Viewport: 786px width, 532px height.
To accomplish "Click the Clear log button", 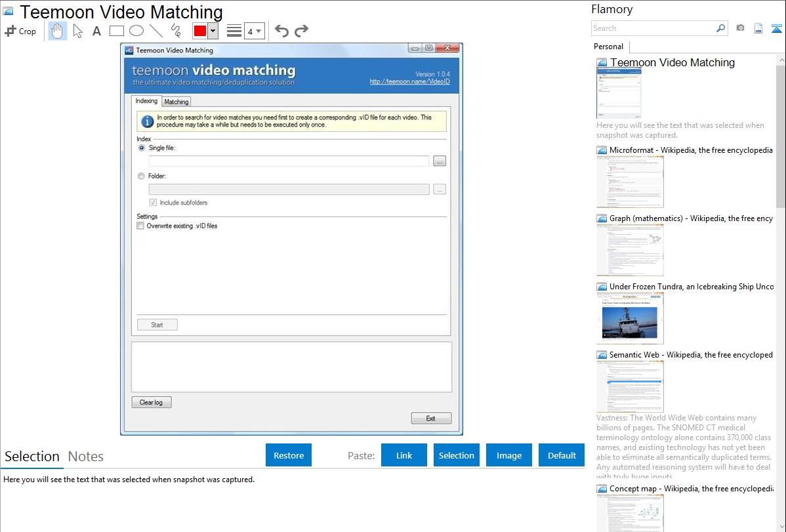I will pos(152,402).
